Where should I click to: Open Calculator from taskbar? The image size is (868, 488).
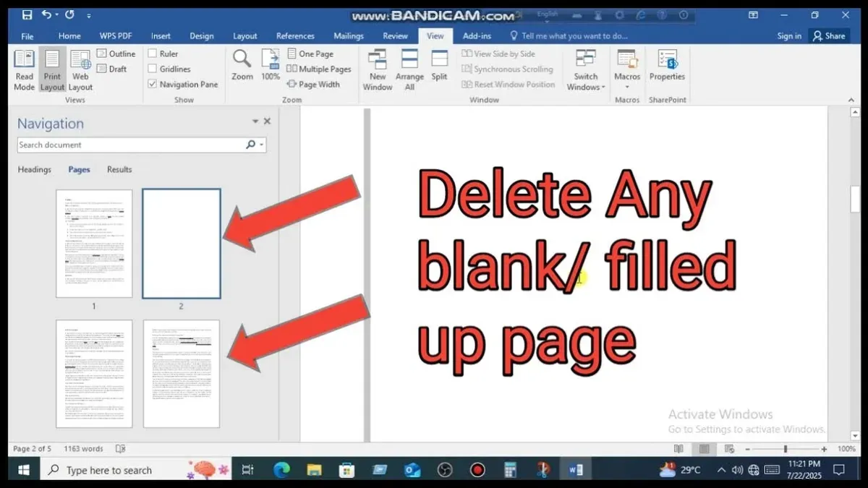510,470
